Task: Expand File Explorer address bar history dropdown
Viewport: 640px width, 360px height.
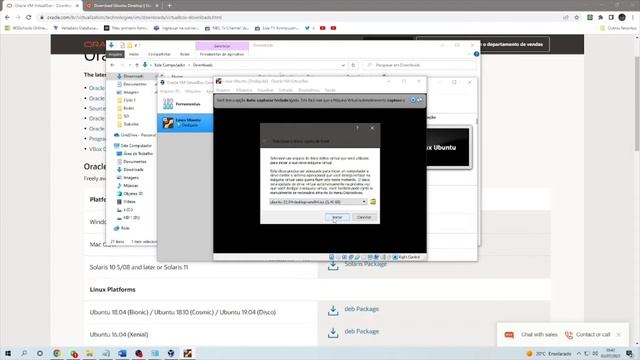Action: (x=343, y=65)
